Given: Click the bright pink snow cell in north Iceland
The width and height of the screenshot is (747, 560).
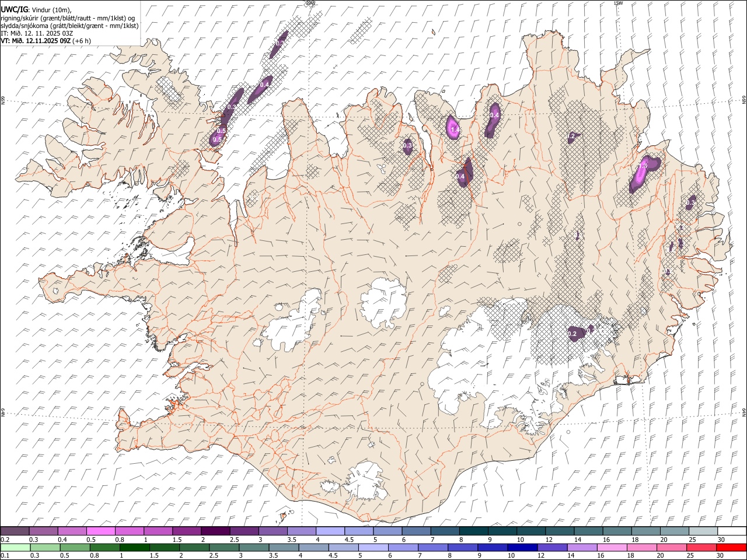Looking at the screenshot, I should [453, 128].
